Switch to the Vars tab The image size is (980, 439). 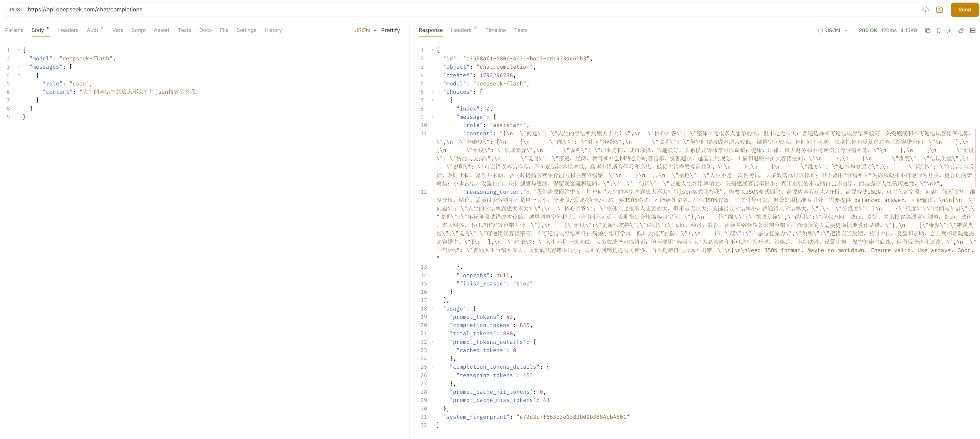click(x=118, y=30)
